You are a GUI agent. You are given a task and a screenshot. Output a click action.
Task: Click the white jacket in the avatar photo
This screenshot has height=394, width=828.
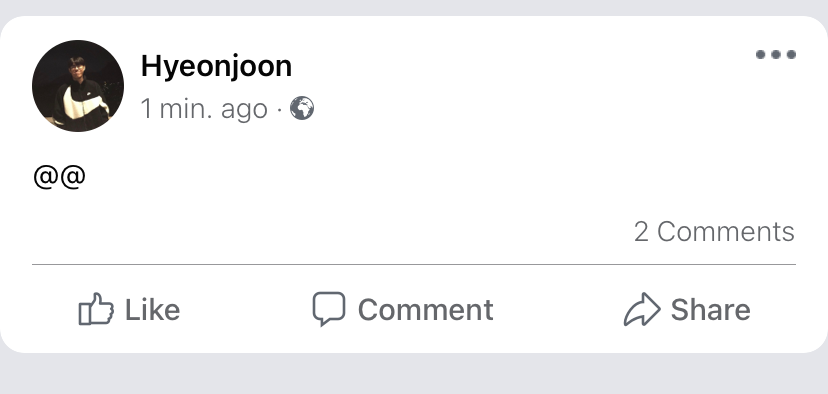(x=82, y=105)
